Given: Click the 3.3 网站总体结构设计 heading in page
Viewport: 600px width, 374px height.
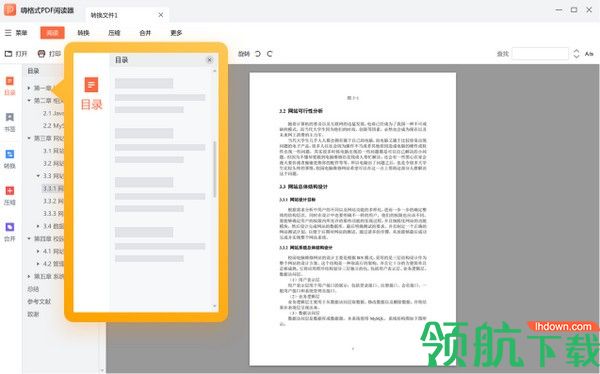Looking at the screenshot, I should point(303,187).
